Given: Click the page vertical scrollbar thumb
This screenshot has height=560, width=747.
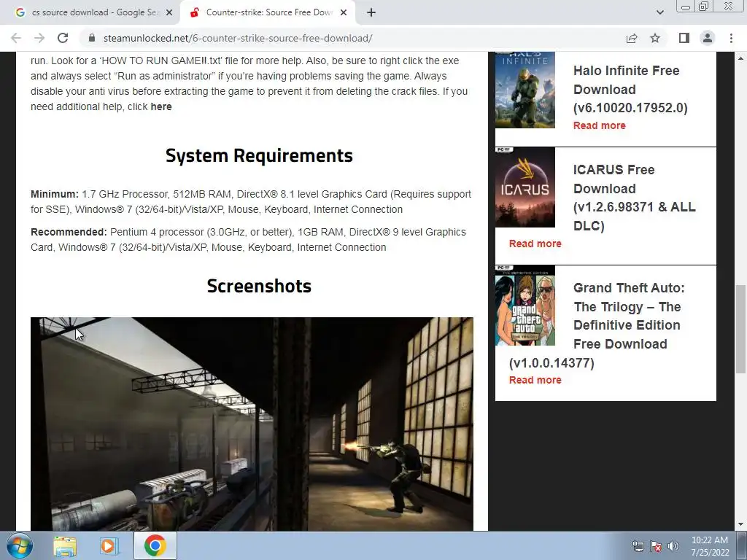Looking at the screenshot, I should [x=740, y=330].
